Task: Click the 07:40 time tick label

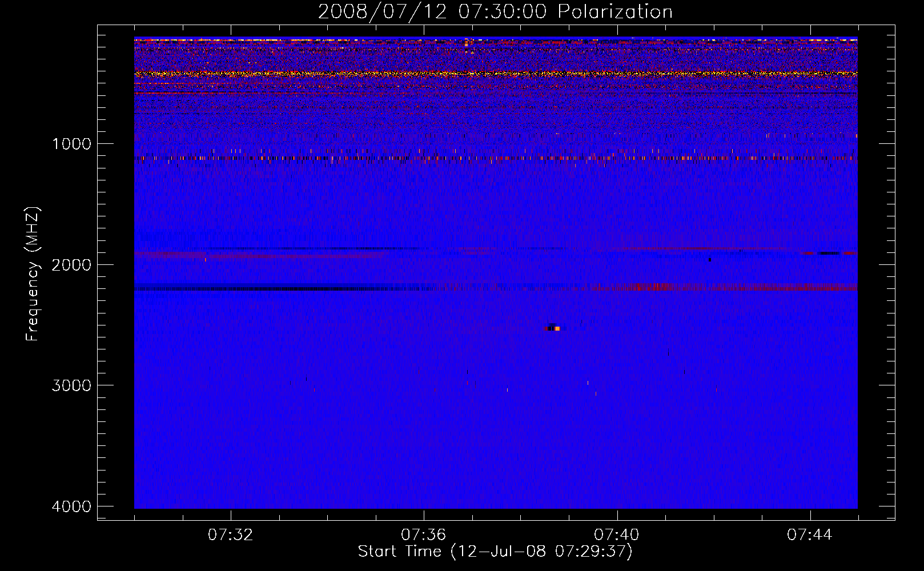Action: pos(616,535)
